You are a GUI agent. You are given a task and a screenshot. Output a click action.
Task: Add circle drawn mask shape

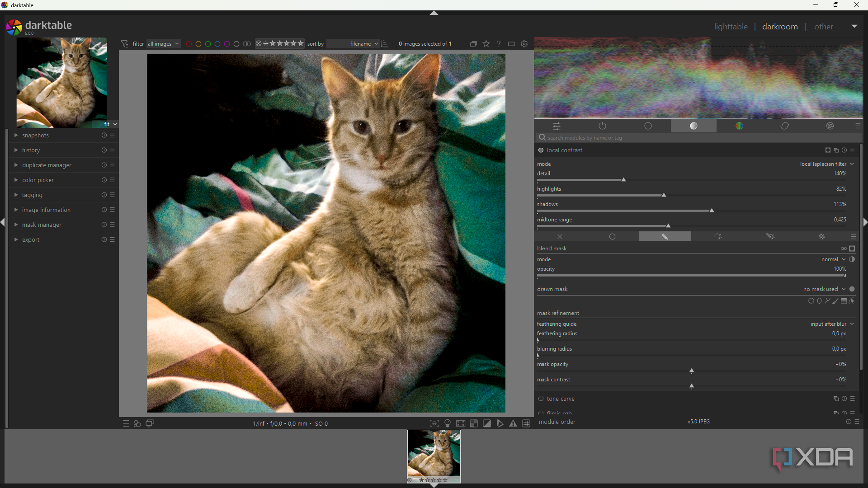coord(811,301)
